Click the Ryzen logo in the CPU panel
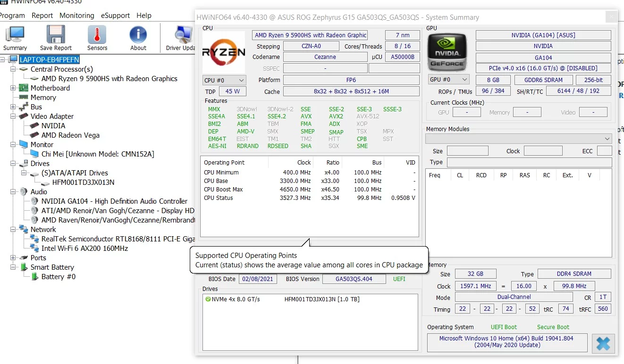The image size is (624, 364). click(224, 52)
